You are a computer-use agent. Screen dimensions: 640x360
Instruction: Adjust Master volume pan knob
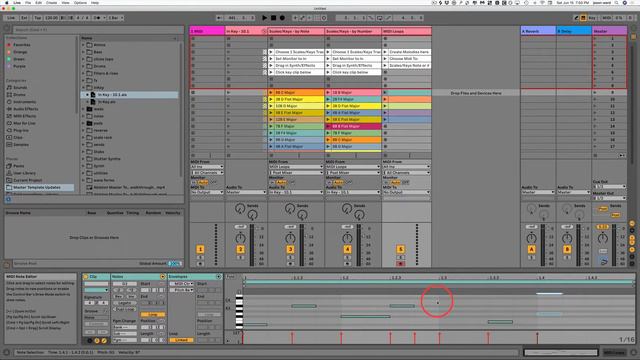coord(603,238)
